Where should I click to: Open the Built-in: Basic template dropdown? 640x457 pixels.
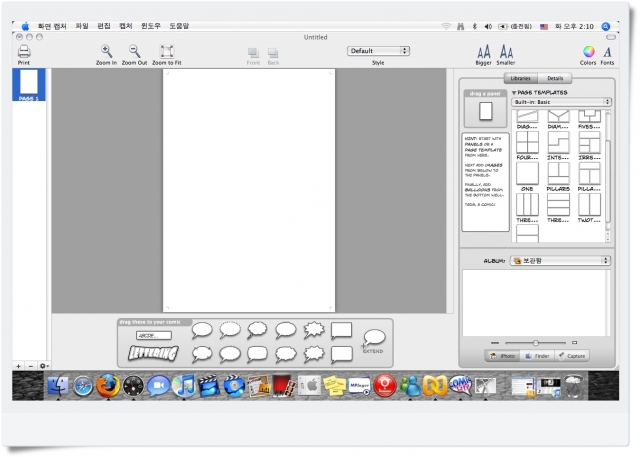[x=561, y=102]
